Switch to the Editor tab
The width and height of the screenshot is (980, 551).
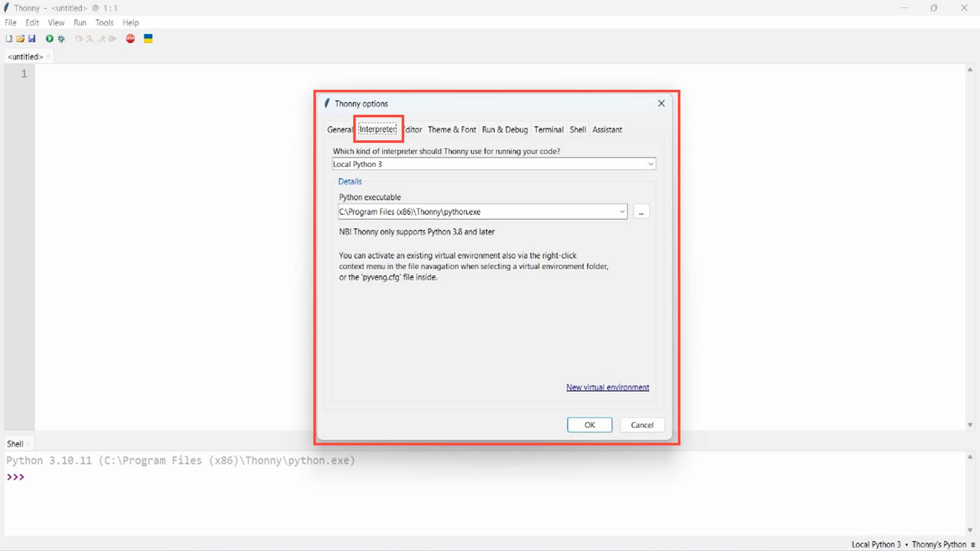pos(412,130)
